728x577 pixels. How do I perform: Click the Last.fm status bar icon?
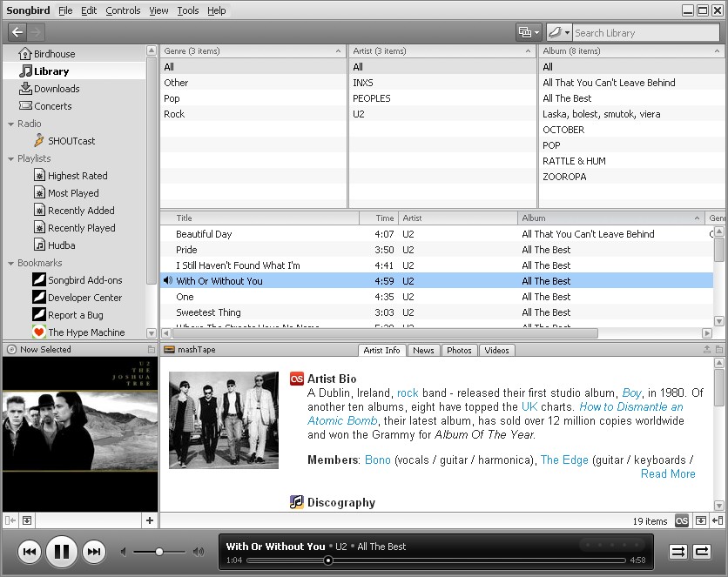click(x=682, y=521)
